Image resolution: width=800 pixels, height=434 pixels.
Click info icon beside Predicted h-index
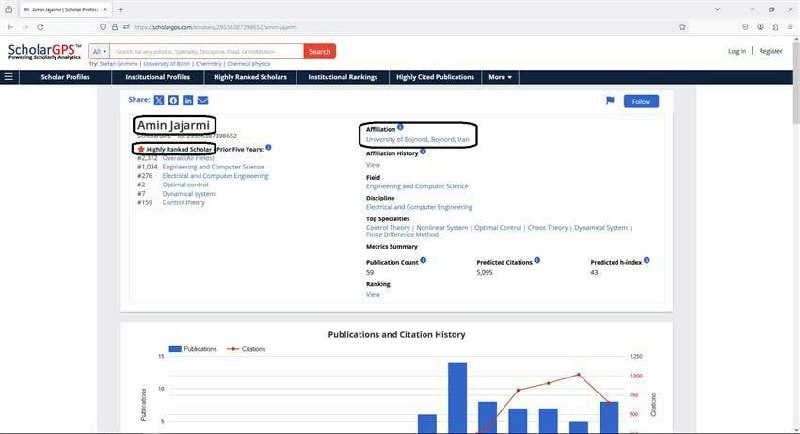(x=647, y=260)
